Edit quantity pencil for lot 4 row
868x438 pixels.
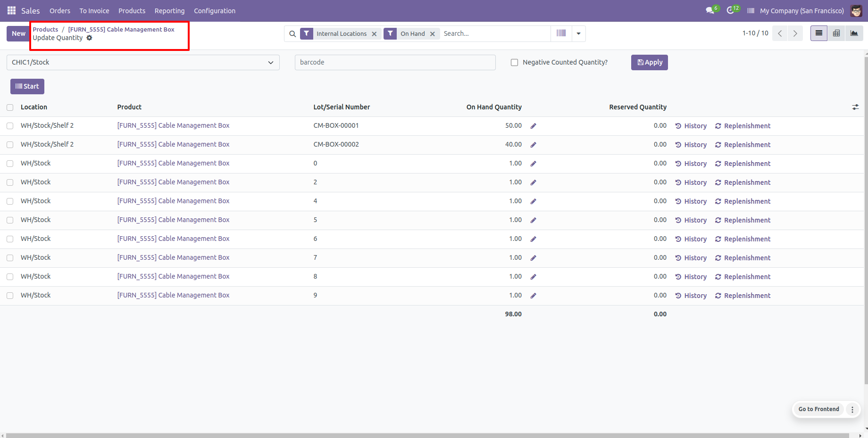click(533, 201)
